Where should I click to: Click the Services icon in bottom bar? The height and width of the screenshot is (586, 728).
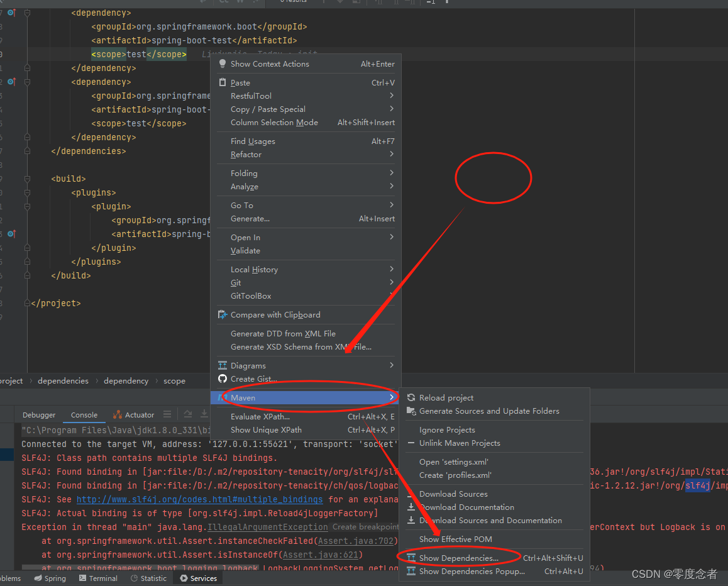(x=184, y=578)
